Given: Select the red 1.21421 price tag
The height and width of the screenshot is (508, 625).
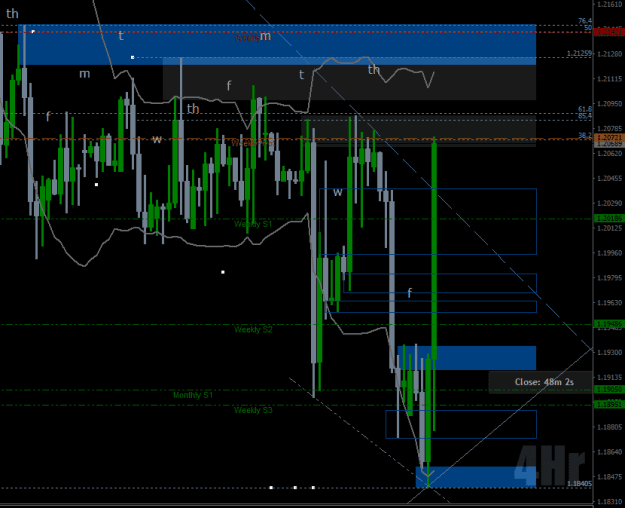Looking at the screenshot, I should (x=609, y=32).
